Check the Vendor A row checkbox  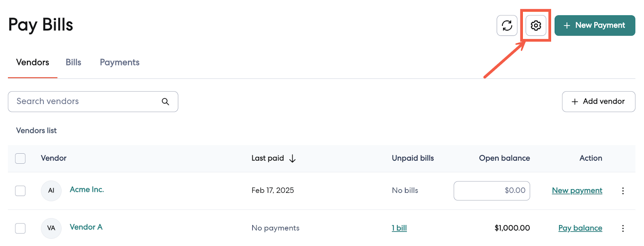pos(20,228)
